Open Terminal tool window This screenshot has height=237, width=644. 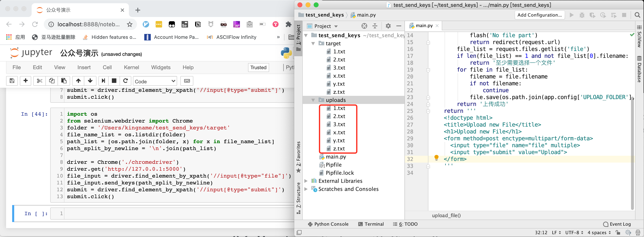371,224
